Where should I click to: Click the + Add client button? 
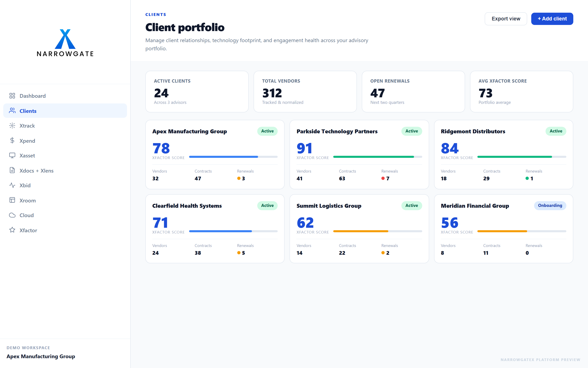click(x=552, y=19)
